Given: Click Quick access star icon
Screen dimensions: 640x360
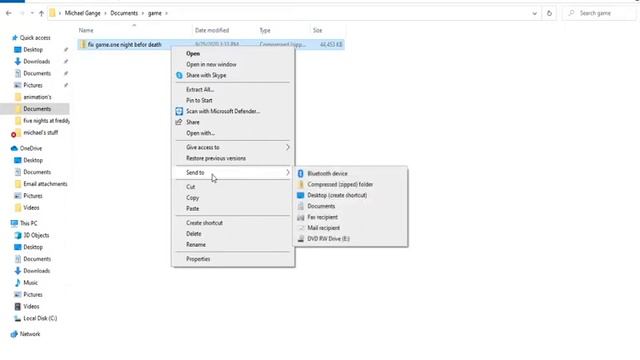Looking at the screenshot, I should tap(14, 38).
